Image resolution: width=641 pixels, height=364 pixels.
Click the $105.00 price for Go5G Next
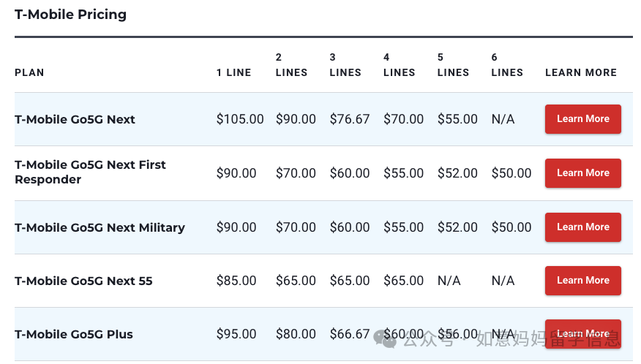click(x=240, y=119)
